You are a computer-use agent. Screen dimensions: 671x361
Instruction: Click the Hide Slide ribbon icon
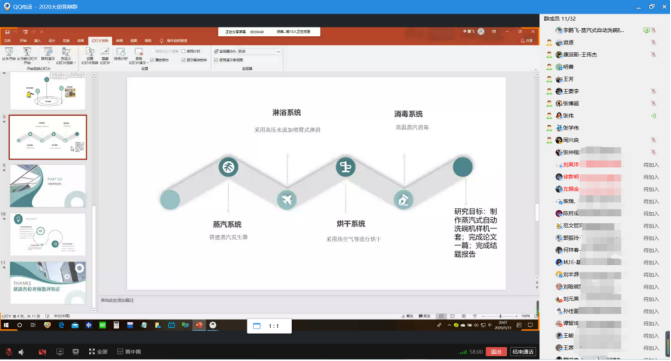(105, 56)
